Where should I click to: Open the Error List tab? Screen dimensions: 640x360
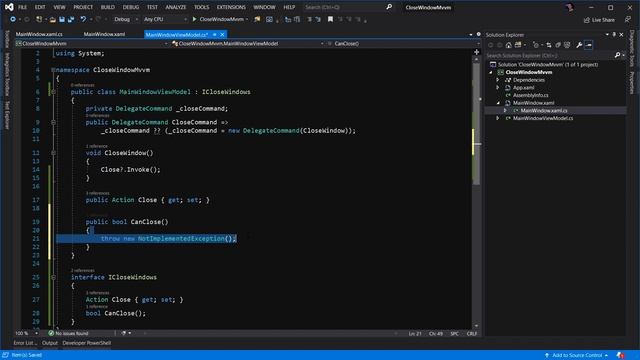point(24,343)
